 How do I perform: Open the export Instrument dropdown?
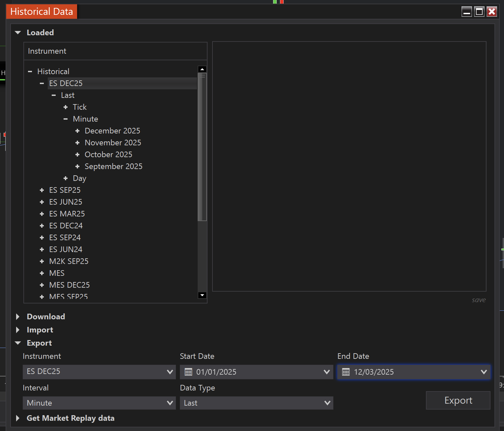(170, 372)
